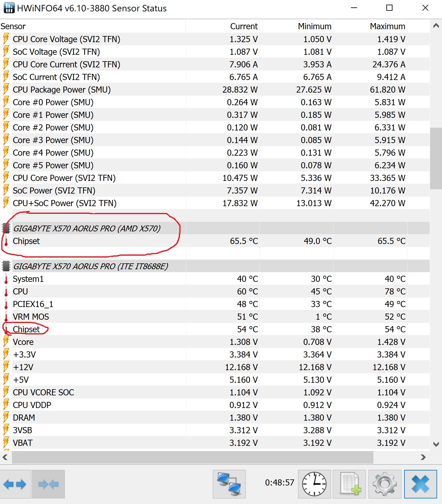The image size is (442, 504).
Task: Click the thermometer icon beside System1
Action: pos(6,279)
